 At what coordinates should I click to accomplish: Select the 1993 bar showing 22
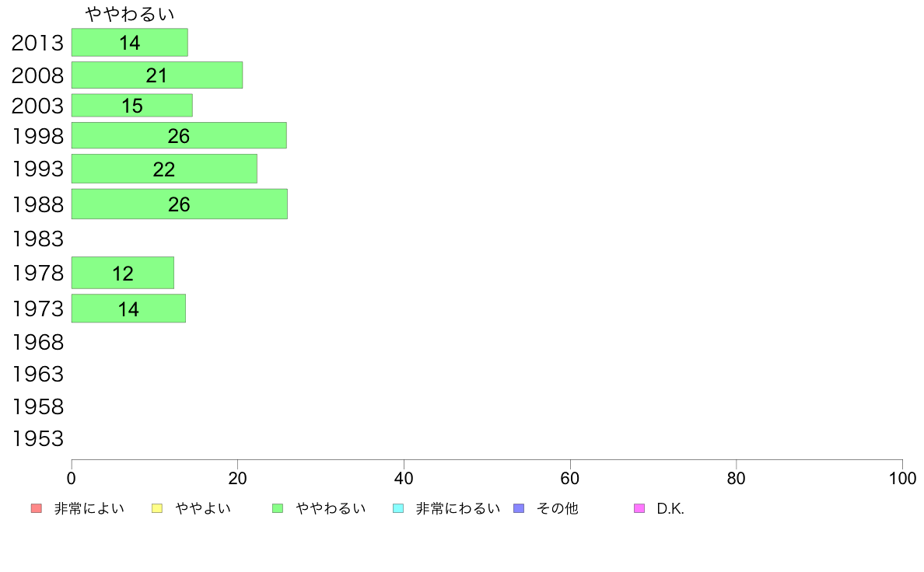[164, 169]
